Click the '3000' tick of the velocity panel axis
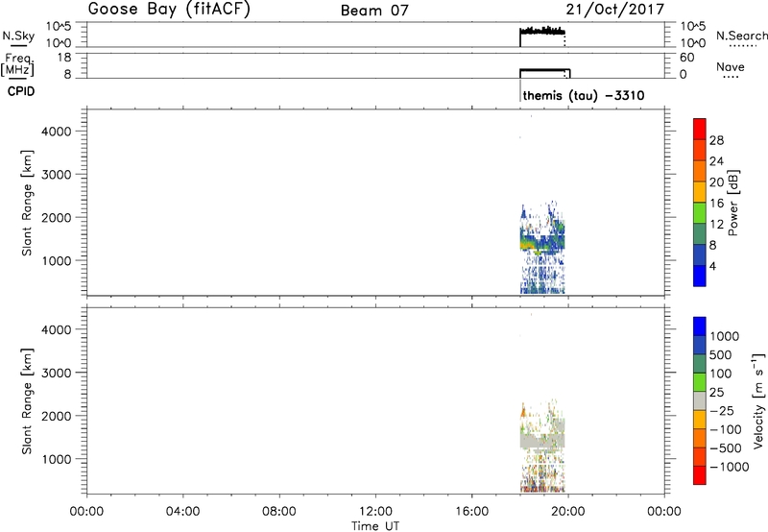This screenshot has height=532, width=768. coord(57,373)
